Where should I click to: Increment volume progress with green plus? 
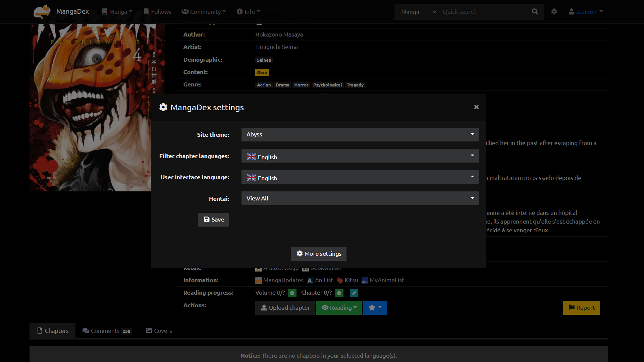pyautogui.click(x=292, y=293)
